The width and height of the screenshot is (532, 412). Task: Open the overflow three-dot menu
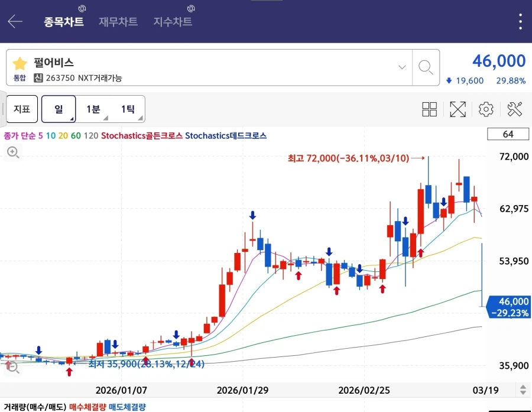520,21
